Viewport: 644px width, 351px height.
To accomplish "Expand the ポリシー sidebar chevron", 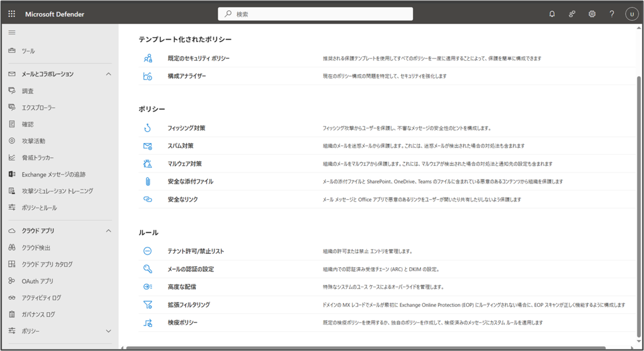I will pos(108,331).
